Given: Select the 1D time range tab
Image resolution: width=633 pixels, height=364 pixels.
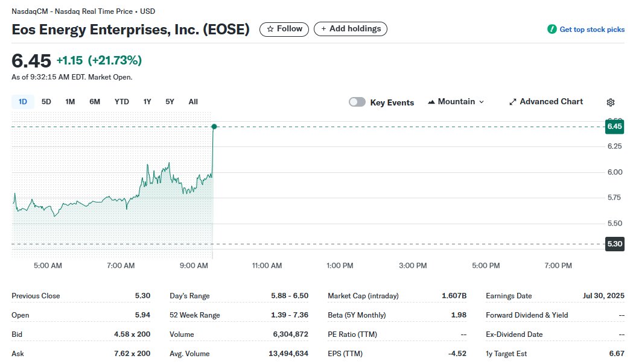Looking at the screenshot, I should (x=22, y=102).
